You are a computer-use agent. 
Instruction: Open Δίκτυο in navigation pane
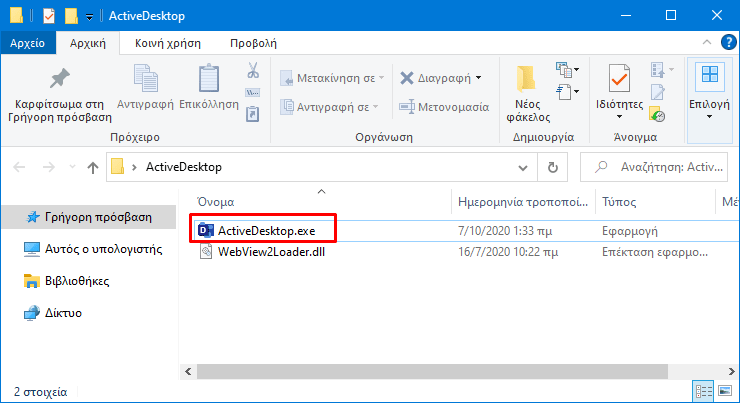[x=53, y=313]
